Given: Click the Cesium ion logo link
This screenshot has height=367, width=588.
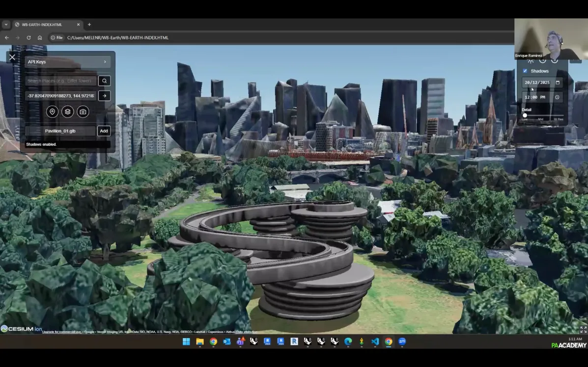Looking at the screenshot, I should 21,329.
